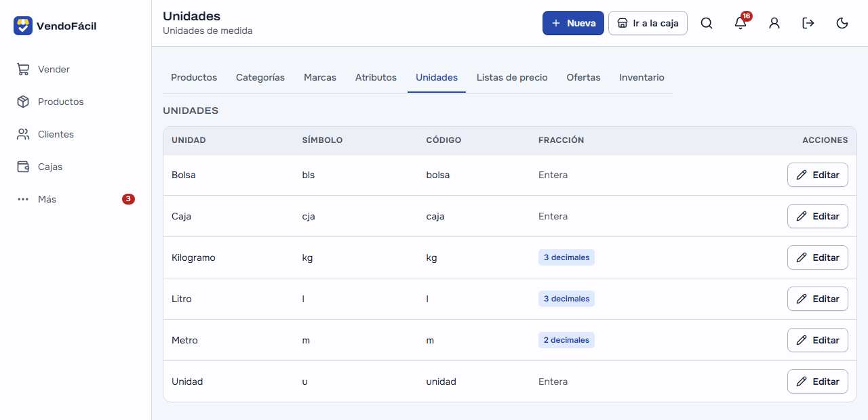The width and height of the screenshot is (868, 420).
Task: Open the Vender cart icon in sidebar
Action: (23, 69)
